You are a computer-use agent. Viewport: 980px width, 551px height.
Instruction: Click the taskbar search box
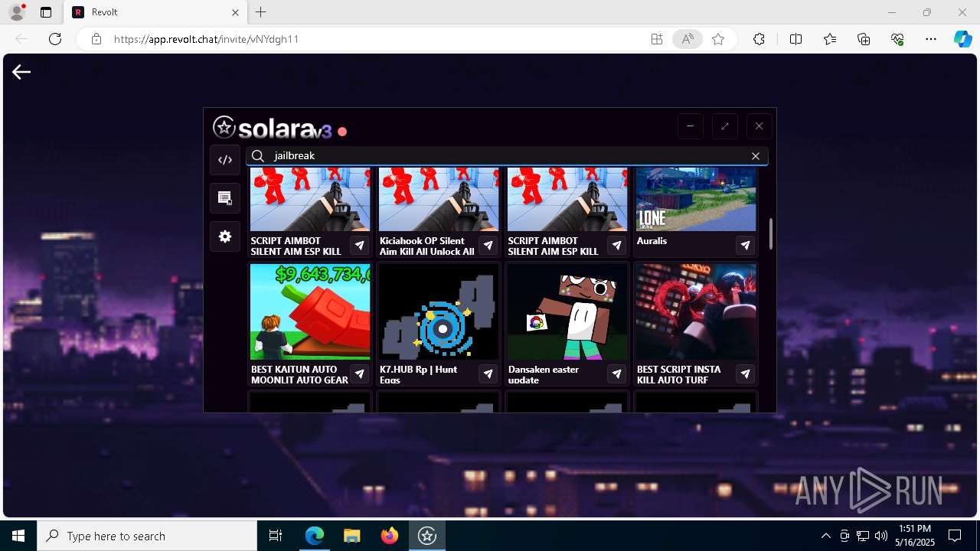coord(147,536)
